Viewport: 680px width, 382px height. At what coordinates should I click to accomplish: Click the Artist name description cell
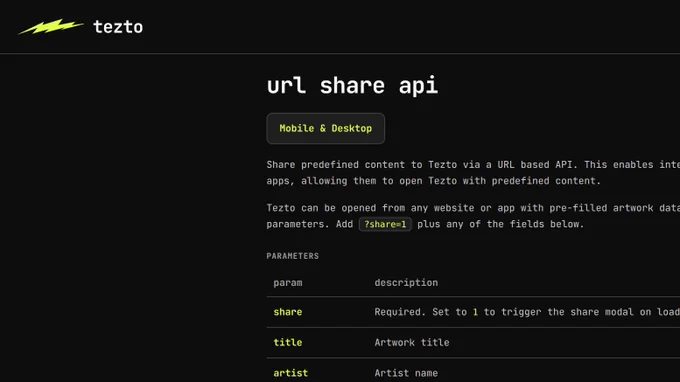point(406,373)
